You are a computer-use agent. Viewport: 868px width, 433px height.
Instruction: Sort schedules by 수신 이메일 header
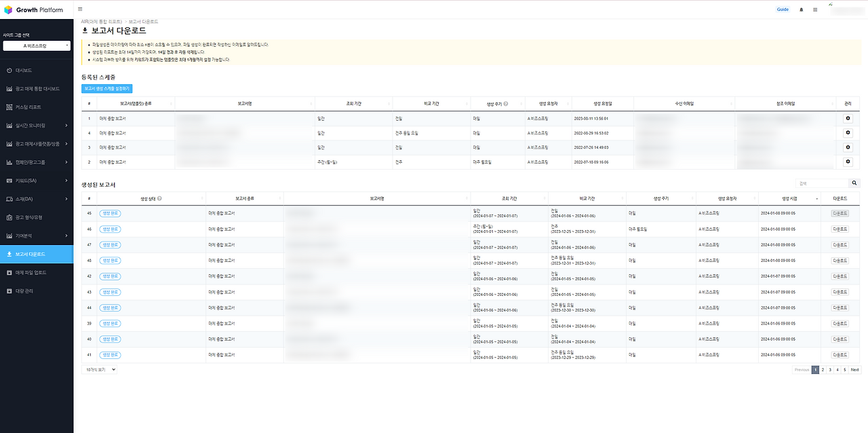click(684, 103)
